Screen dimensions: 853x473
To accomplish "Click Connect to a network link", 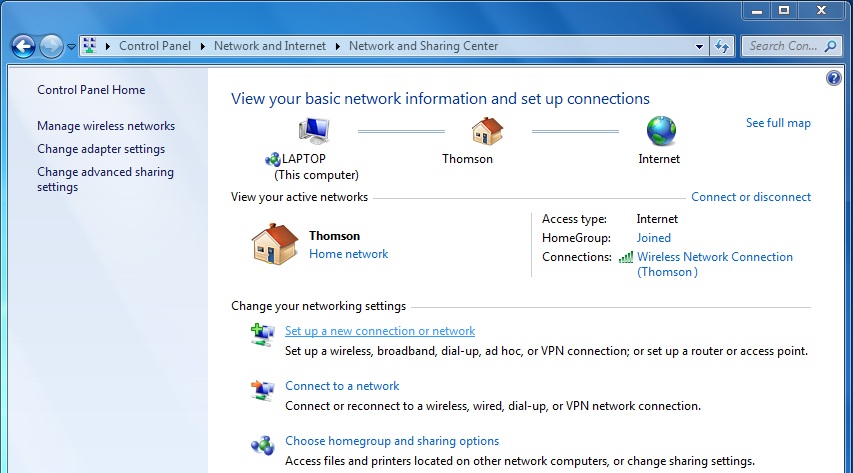I will pos(342,386).
